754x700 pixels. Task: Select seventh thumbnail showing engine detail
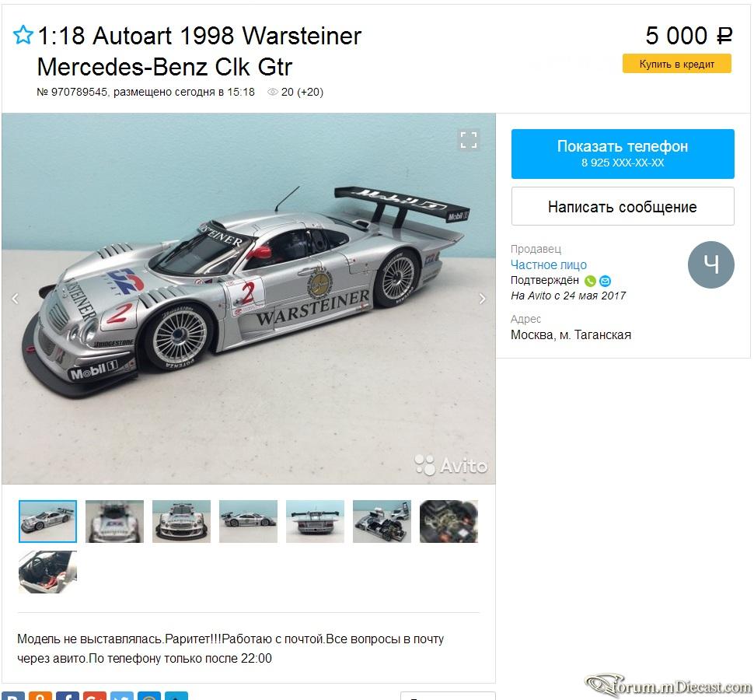[x=449, y=522]
